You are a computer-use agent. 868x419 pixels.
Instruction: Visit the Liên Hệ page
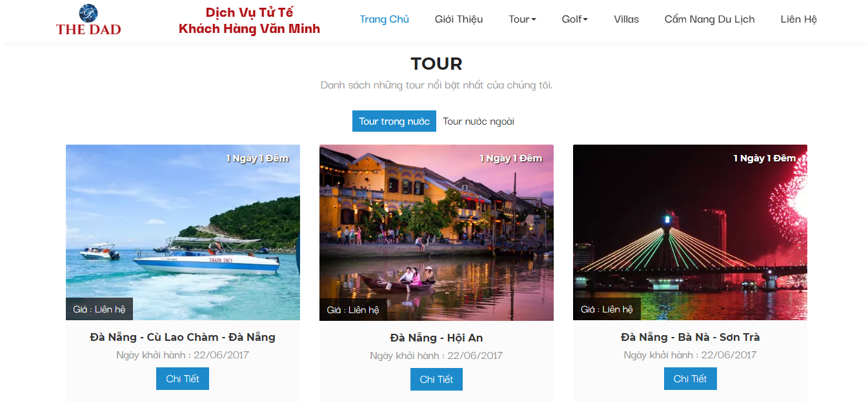[x=798, y=19]
